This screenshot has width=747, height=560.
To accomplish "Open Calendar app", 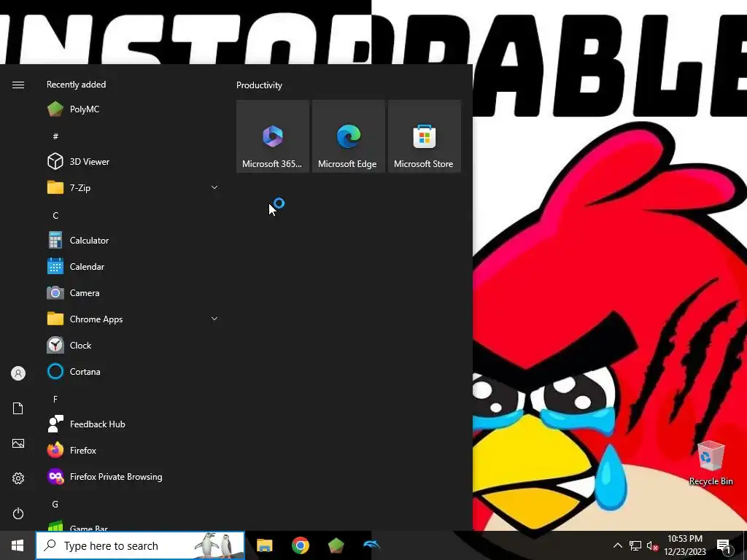I will click(133, 267).
